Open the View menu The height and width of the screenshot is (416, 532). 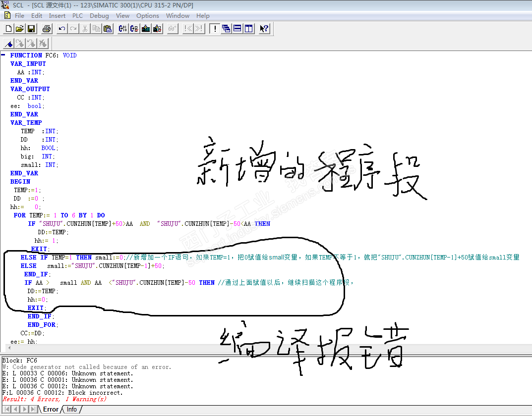[x=122, y=15]
